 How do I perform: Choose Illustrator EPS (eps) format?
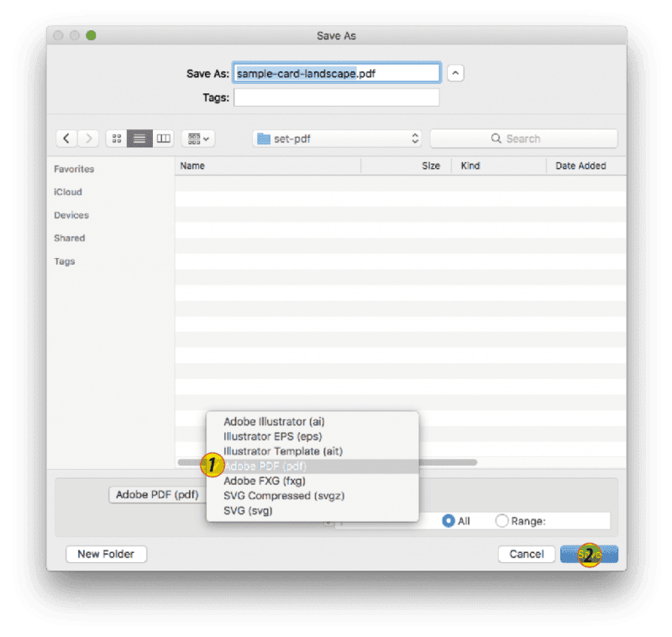[272, 436]
